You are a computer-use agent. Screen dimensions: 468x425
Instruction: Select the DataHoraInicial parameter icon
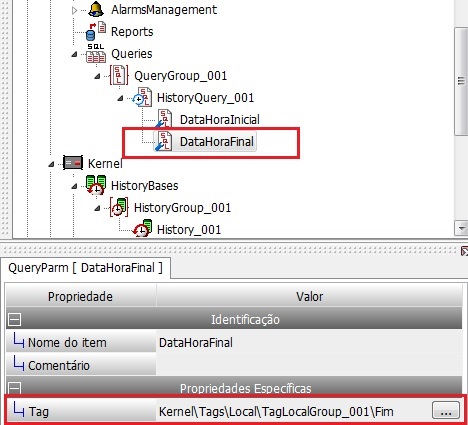click(x=164, y=119)
